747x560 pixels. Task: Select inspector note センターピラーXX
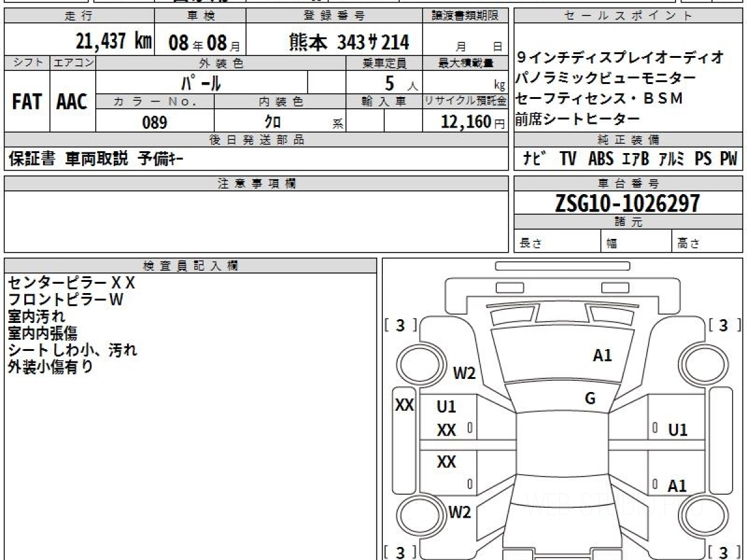pos(71,283)
